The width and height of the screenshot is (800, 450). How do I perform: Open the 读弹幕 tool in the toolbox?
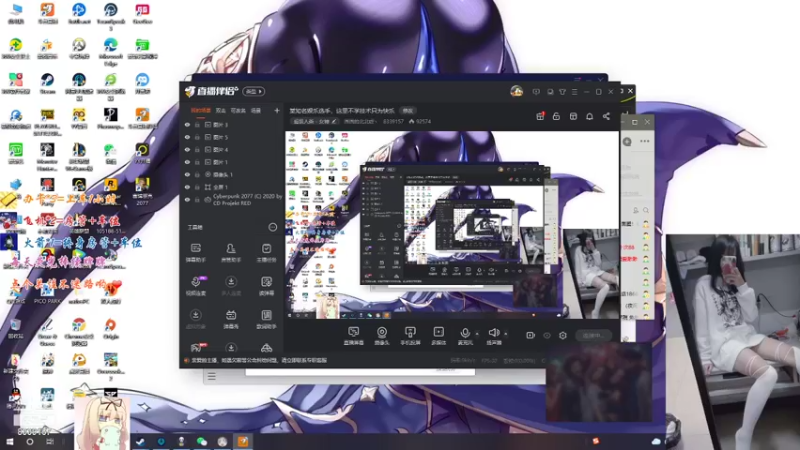(266, 286)
